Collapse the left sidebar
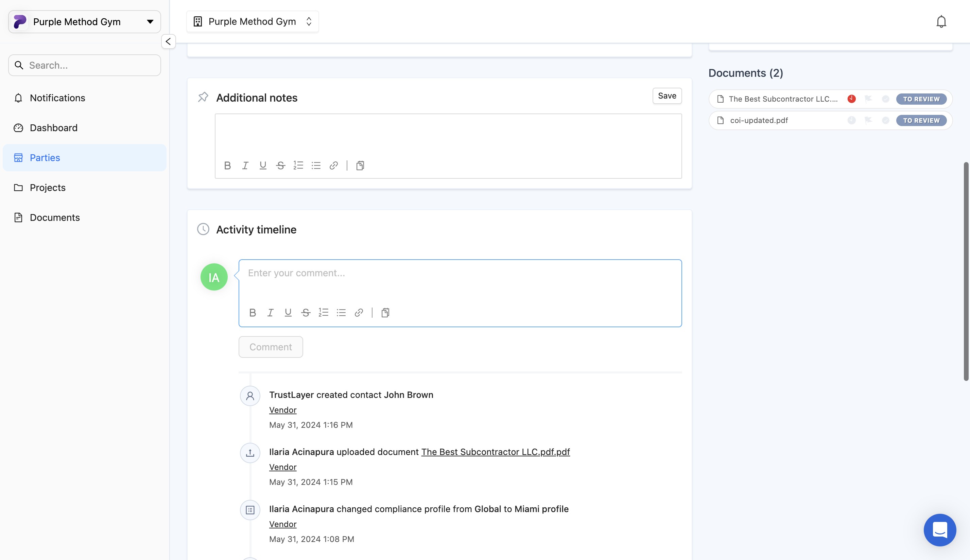The height and width of the screenshot is (560, 970). click(x=168, y=41)
